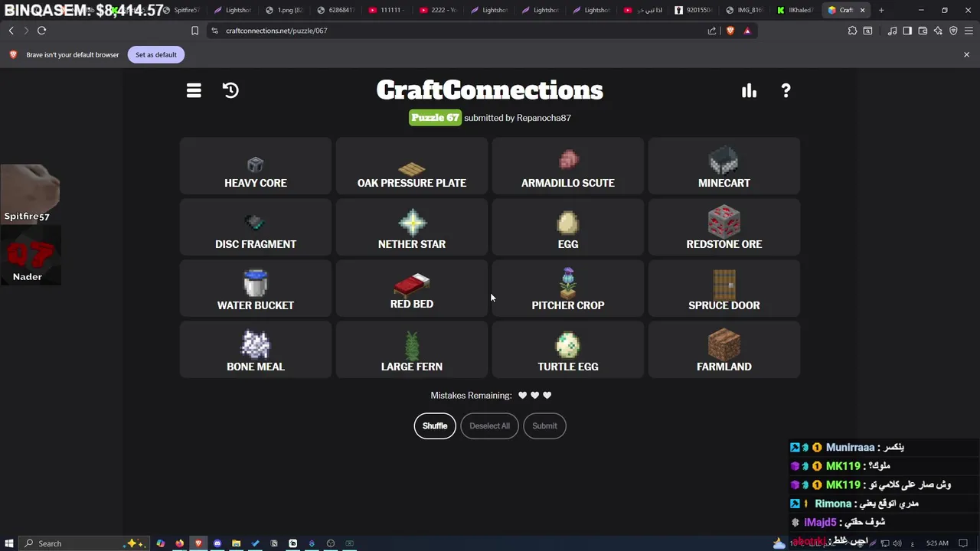This screenshot has height=551, width=980.
Task: Select the HEAVY CORE tile
Action: click(256, 166)
